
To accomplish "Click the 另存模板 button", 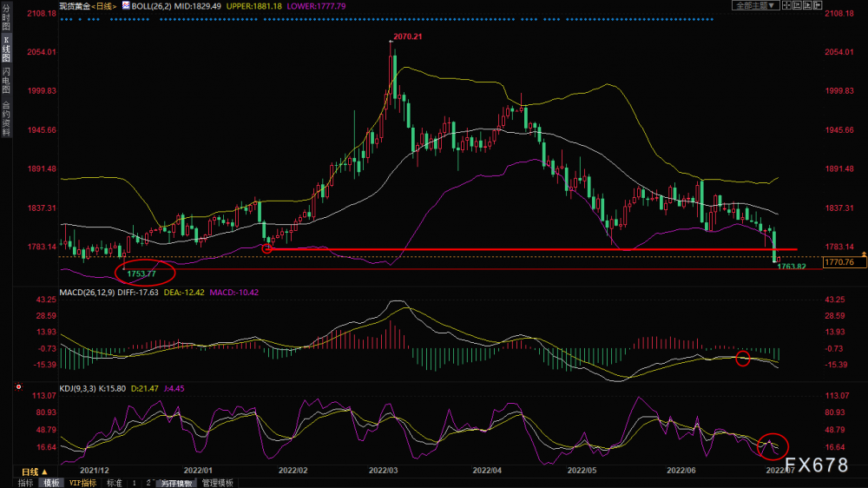I will coord(176,483).
